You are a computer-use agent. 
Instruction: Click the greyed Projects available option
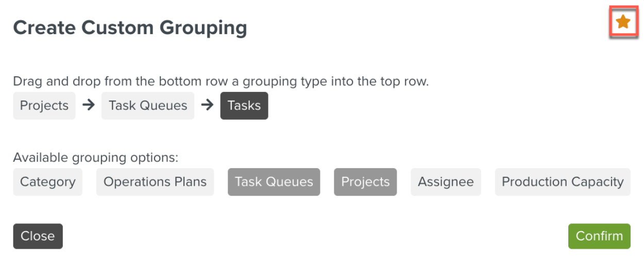click(365, 182)
